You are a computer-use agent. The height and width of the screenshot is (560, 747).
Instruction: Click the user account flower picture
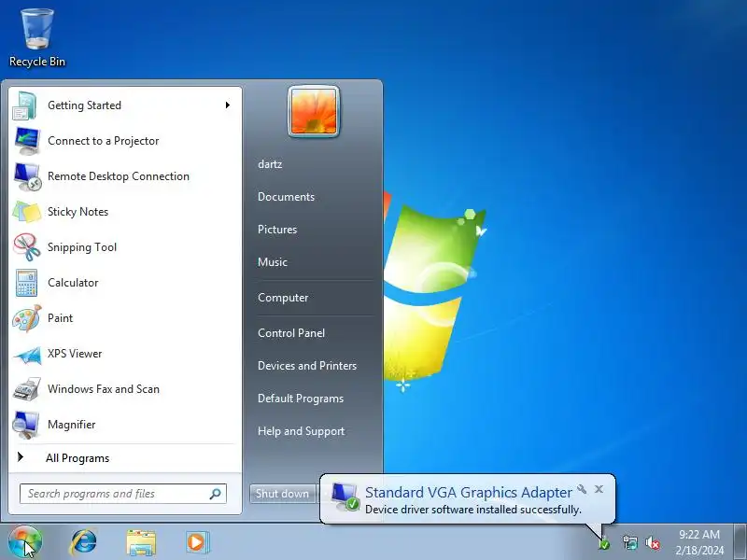click(x=314, y=111)
